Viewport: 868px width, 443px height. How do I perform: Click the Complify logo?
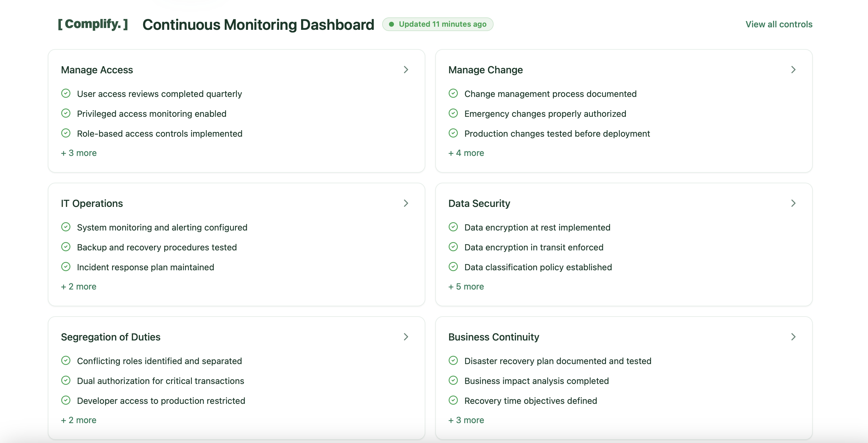(93, 24)
